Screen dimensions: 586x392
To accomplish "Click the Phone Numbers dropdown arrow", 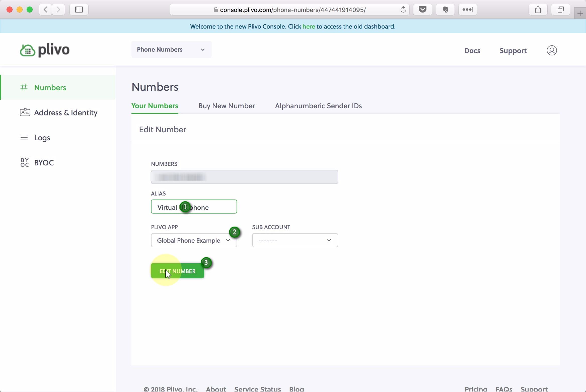I will 203,49.
